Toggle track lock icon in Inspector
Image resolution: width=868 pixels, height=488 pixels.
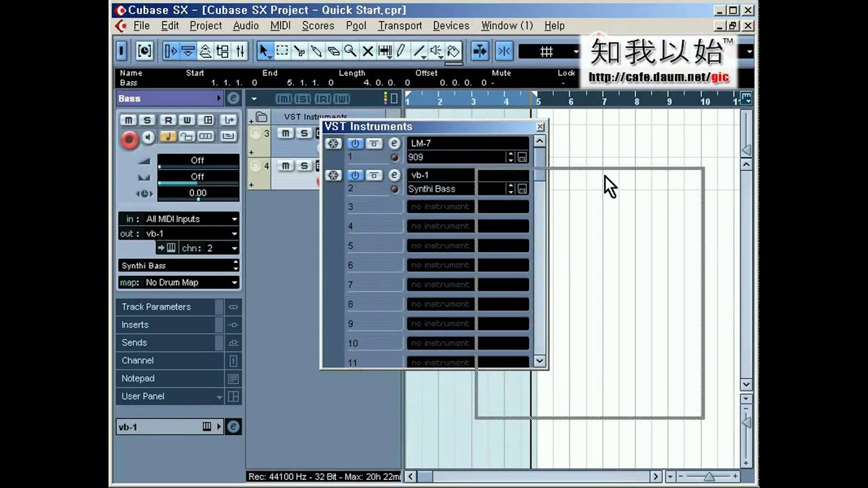pos(186,137)
